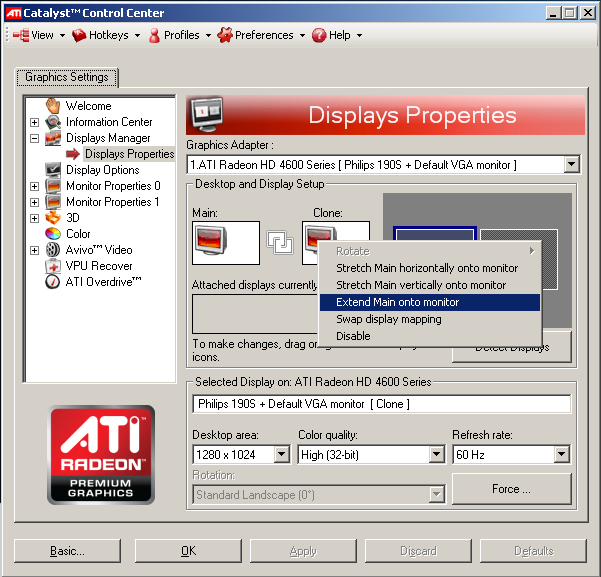Click the Help question mark icon
Screen dimensions: 601x577
(x=319, y=35)
